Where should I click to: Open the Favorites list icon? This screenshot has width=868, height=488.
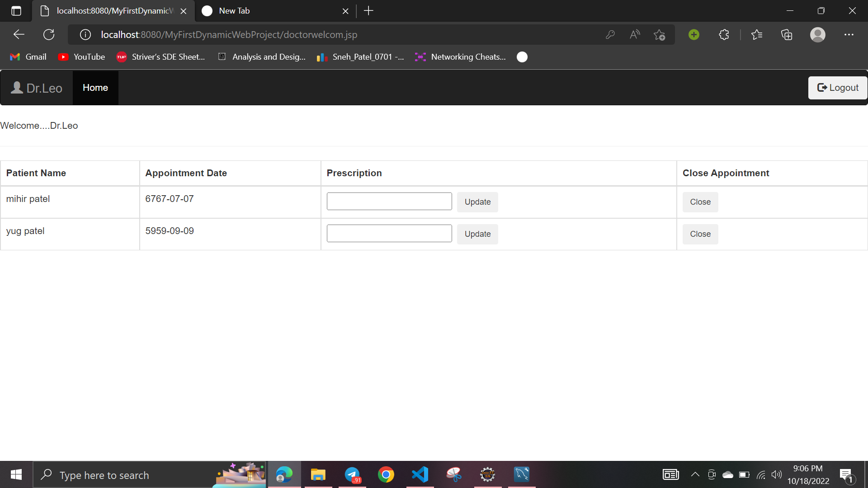point(757,34)
